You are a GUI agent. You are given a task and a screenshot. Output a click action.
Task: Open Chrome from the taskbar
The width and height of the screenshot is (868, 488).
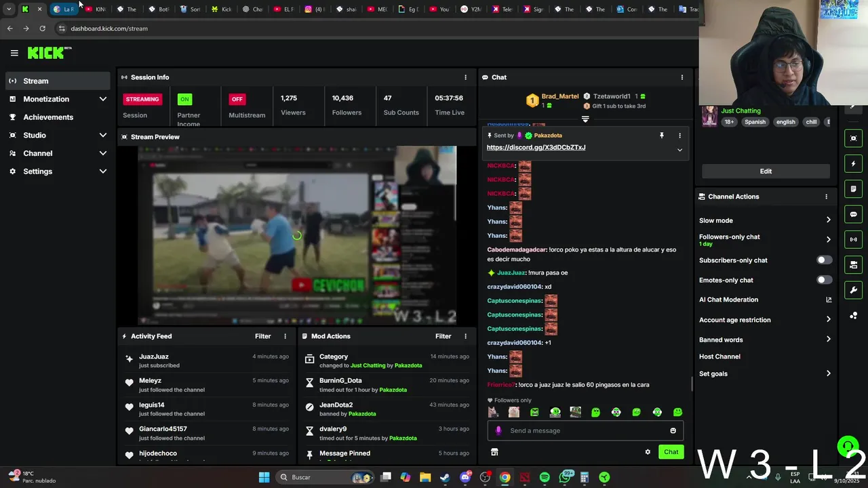pos(505,477)
